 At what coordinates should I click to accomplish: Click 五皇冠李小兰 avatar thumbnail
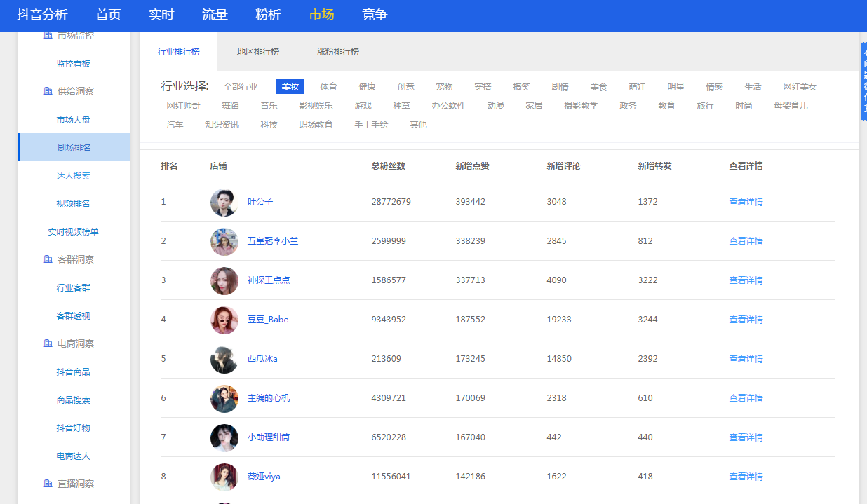224,241
